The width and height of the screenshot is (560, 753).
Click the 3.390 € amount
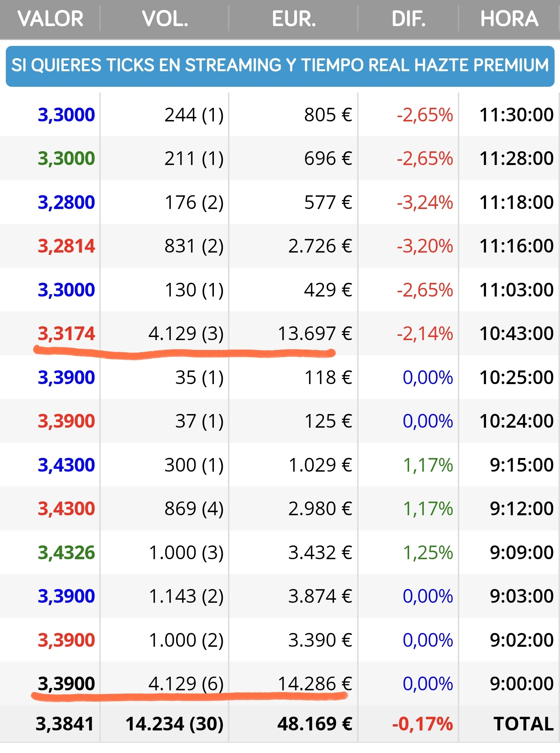(320, 640)
